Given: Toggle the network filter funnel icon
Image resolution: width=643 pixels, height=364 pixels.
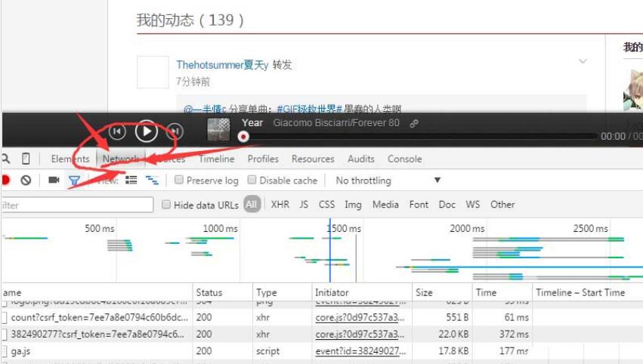Looking at the screenshot, I should [74, 180].
